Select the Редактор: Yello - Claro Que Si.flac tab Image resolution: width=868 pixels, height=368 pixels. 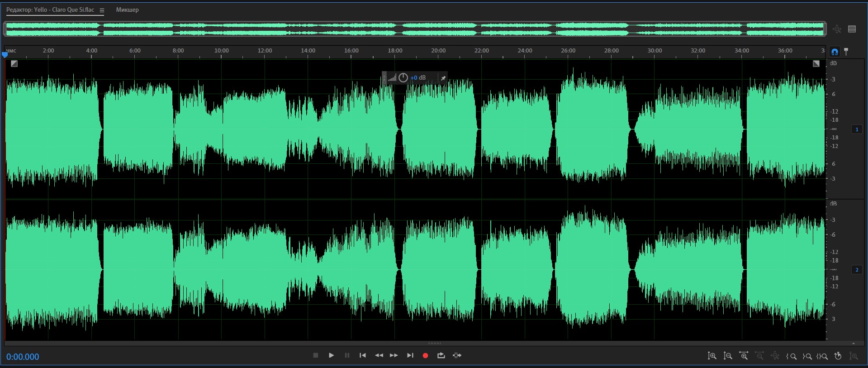[50, 10]
